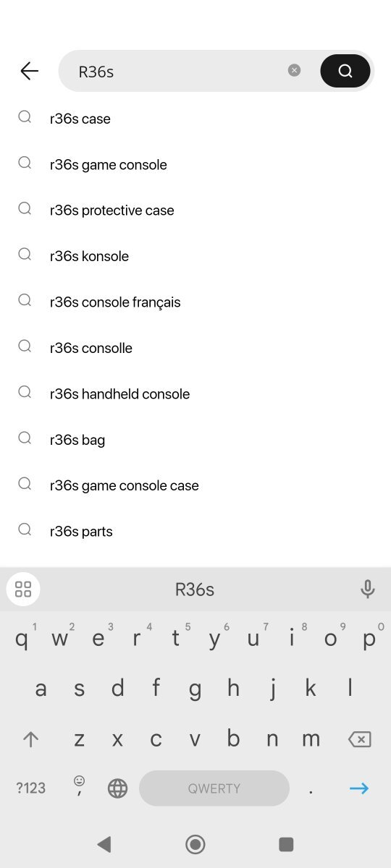Toggle the shift arrow key

(x=30, y=739)
